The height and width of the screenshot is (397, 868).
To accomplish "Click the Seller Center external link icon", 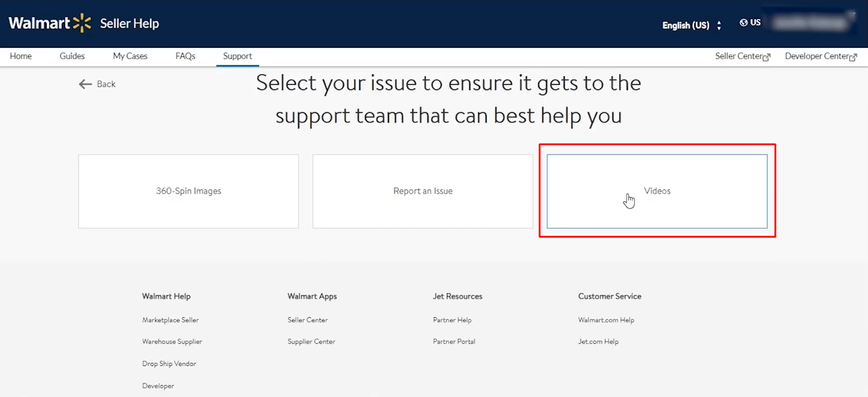I will 767,57.
